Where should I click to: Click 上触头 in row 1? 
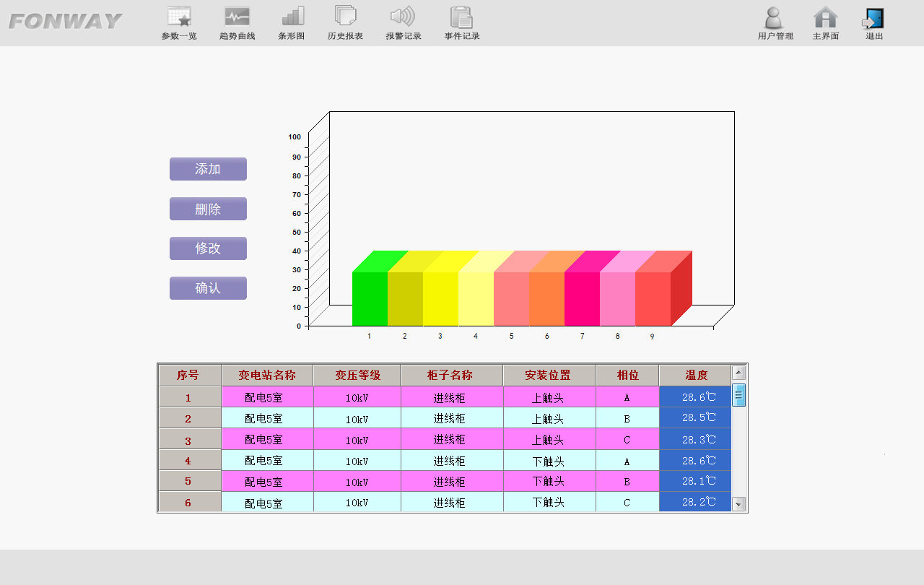548,397
